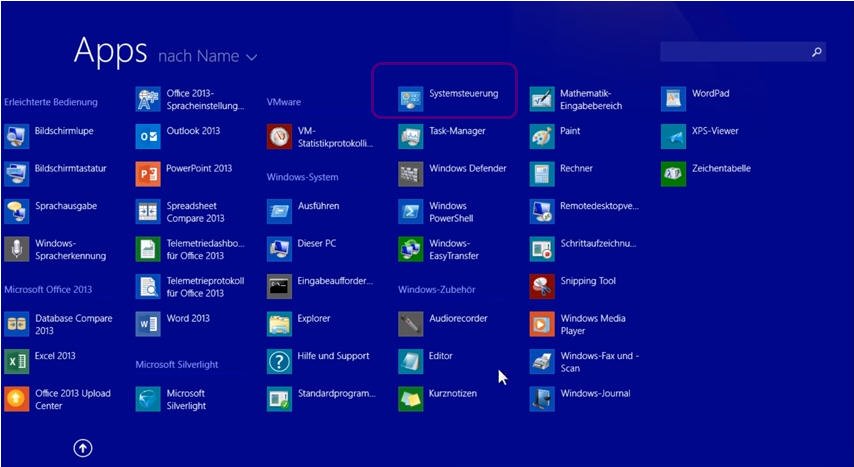Click the Apps title text

(x=111, y=51)
